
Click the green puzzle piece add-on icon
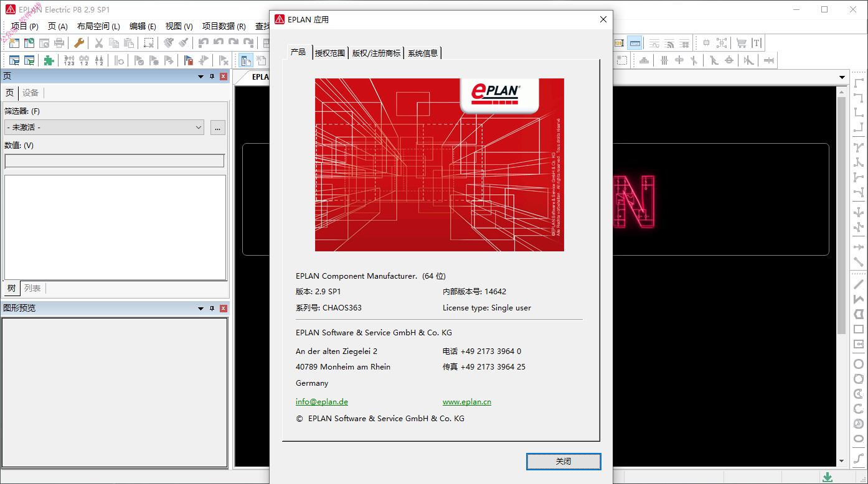[49, 60]
